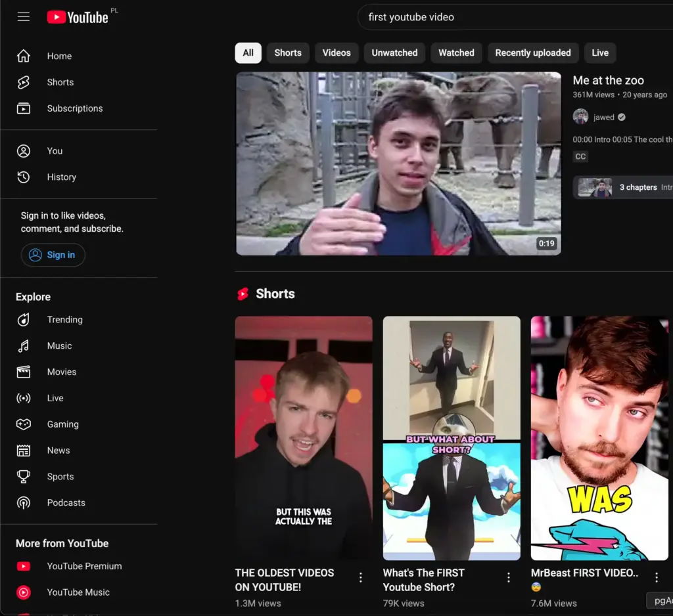
Task: Click the Sports trophy icon
Action: click(x=24, y=477)
